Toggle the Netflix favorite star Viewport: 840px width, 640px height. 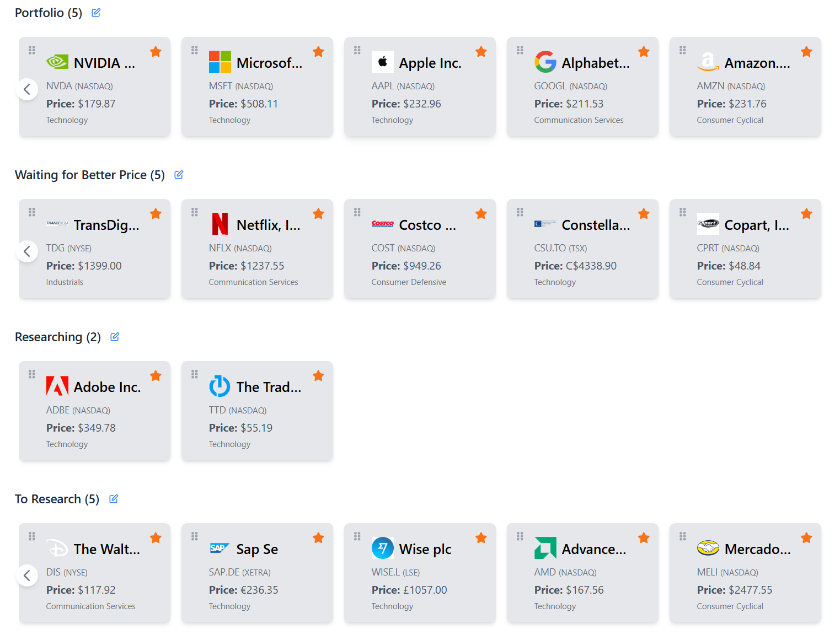pos(319,214)
